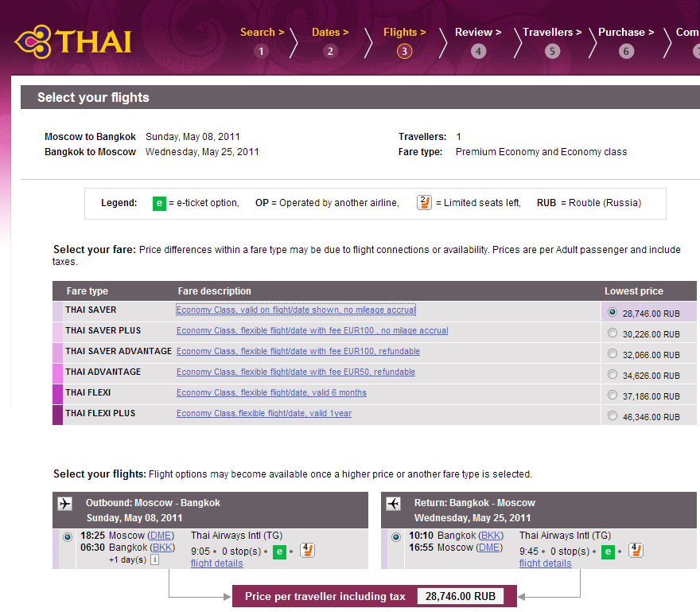The width and height of the screenshot is (700, 612).
Task: Click the THAI ADVANTAGE fare color swatch
Action: pos(57,374)
